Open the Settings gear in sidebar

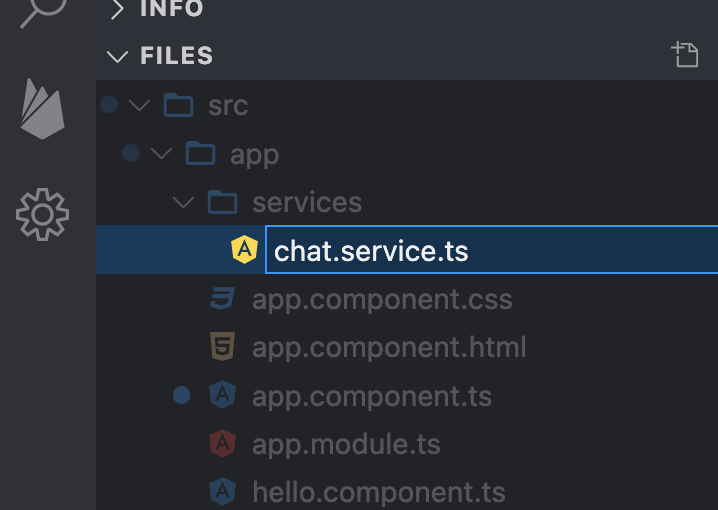point(42,214)
